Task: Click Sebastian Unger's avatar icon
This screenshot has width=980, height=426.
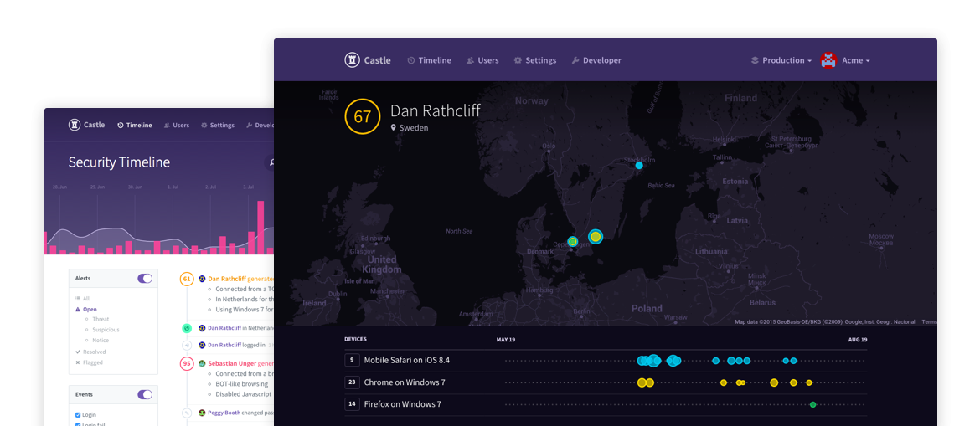Action: [x=202, y=363]
